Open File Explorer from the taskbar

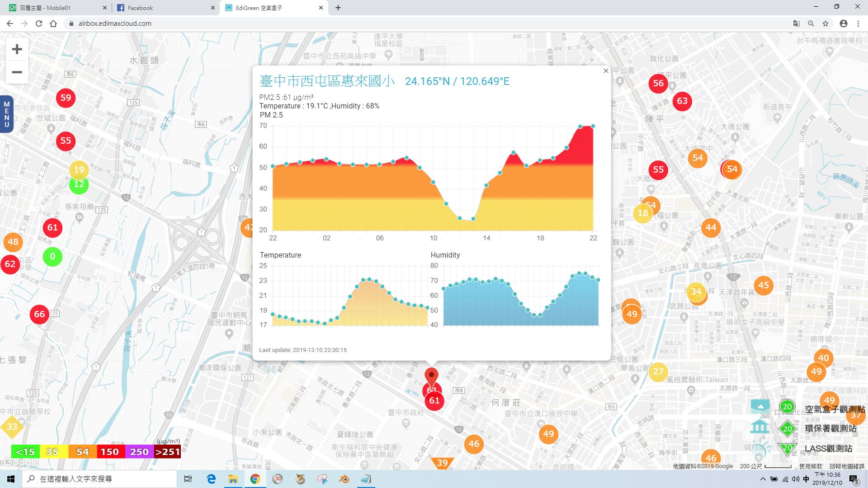(x=232, y=479)
